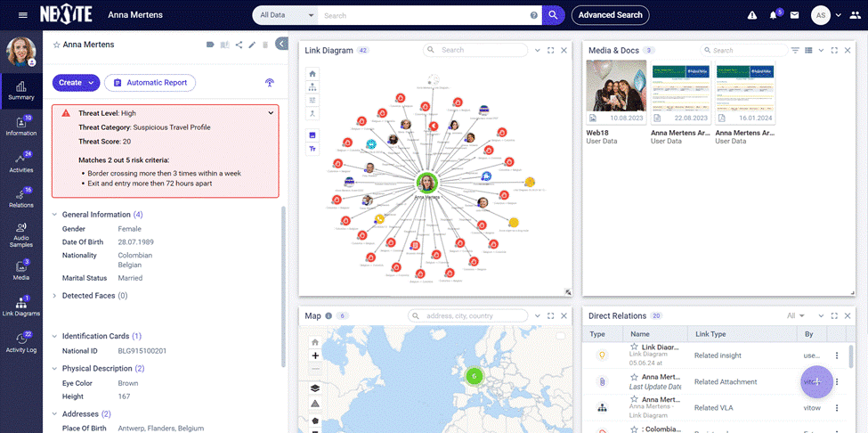Open the Relations sidebar tab
868x433 pixels.
click(21, 198)
